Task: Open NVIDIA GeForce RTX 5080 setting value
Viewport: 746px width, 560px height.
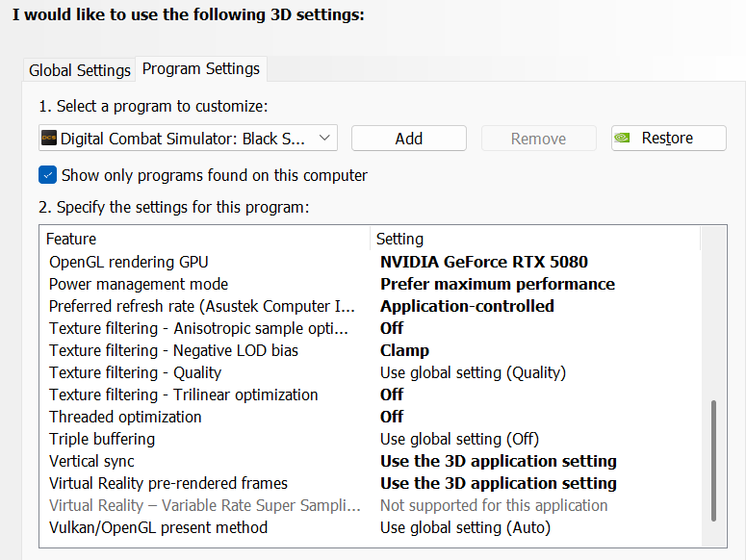Action: [x=484, y=262]
